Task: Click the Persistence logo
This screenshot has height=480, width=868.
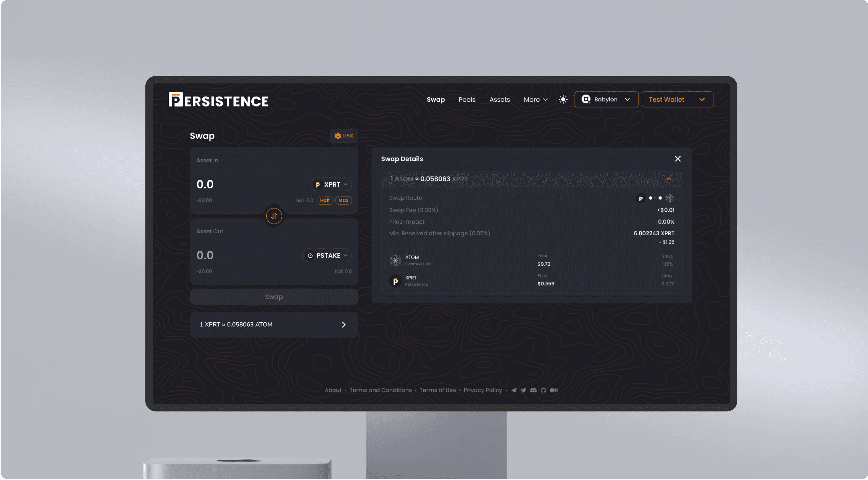Action: click(218, 100)
